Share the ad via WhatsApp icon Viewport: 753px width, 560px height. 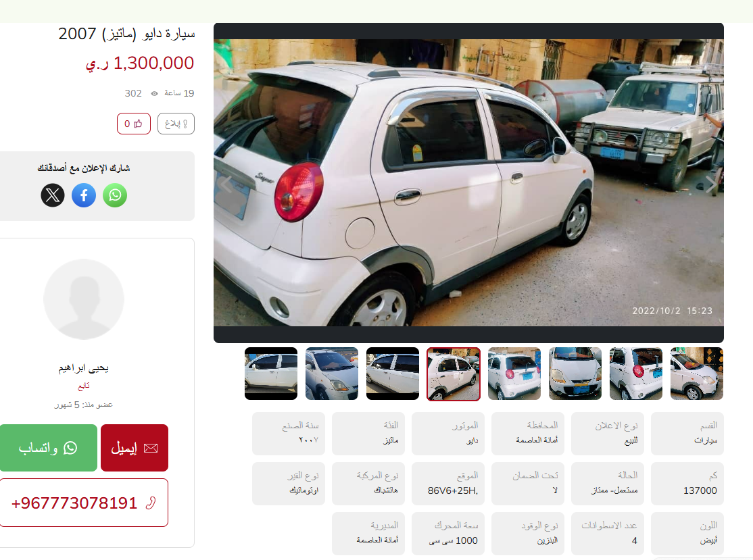click(x=115, y=195)
